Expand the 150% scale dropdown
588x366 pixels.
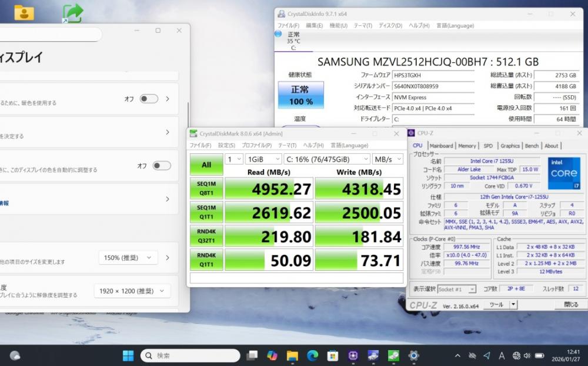tap(127, 257)
